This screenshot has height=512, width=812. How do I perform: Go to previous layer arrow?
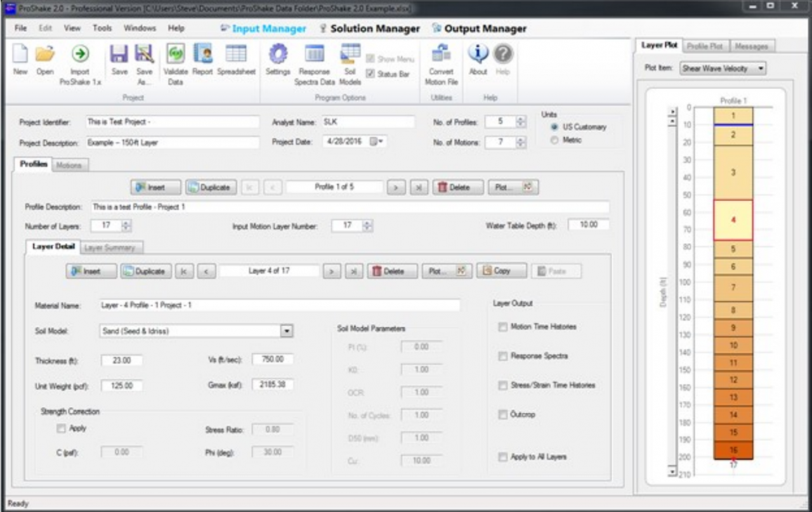click(206, 271)
